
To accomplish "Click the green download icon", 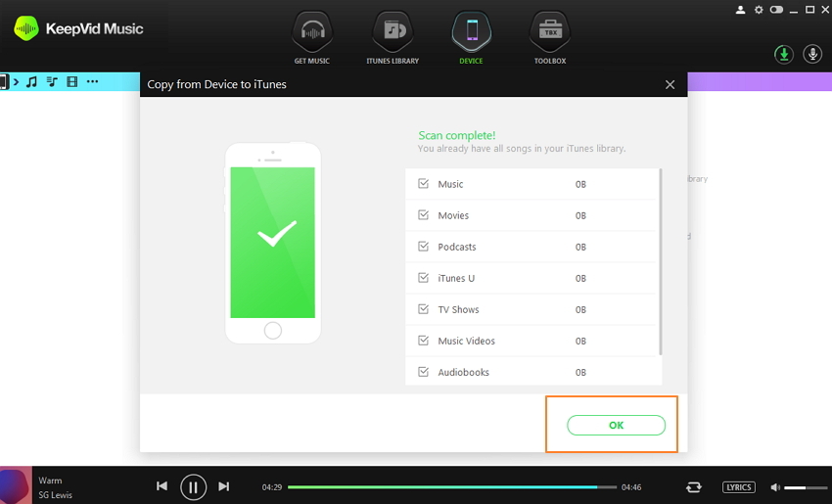I will 783,54.
